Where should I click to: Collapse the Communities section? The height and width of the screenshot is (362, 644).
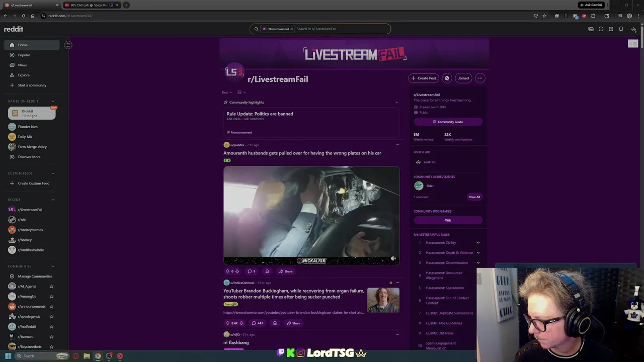[53, 266]
